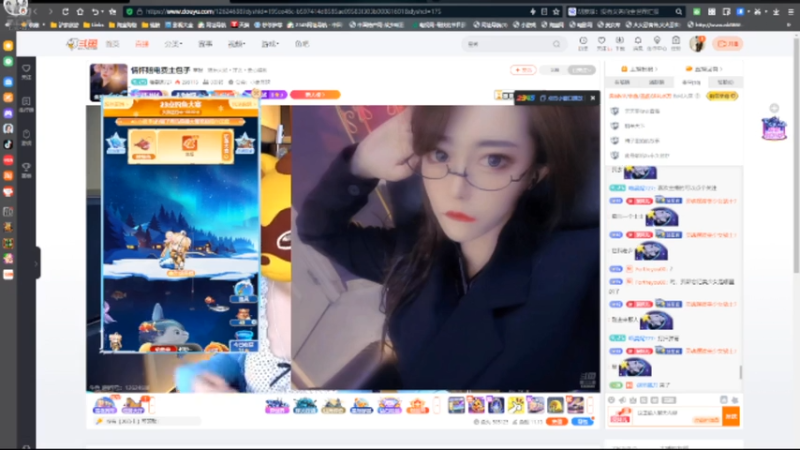
Task: Click the floating gift box icon on the right edge
Action: click(x=774, y=128)
